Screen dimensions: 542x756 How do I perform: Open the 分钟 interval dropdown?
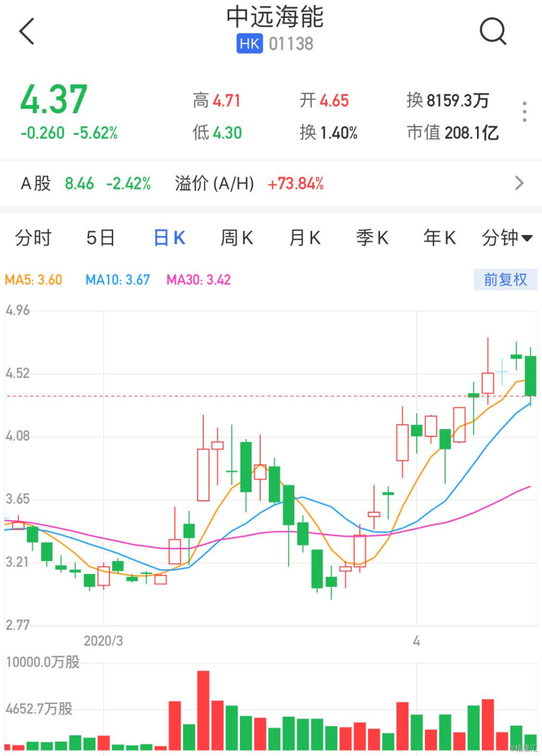[x=507, y=238]
